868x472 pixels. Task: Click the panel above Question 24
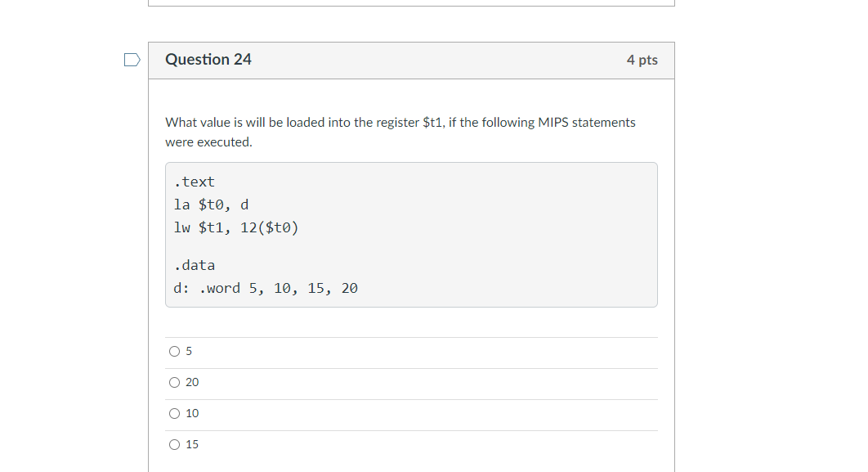point(411,4)
